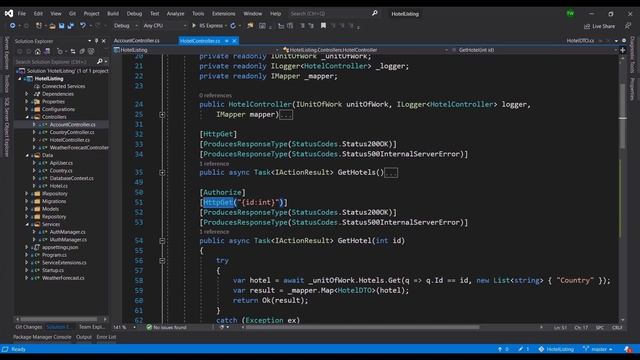Collapse the HotelListing project node
Screen dimensions: 640x360
click(x=20, y=79)
